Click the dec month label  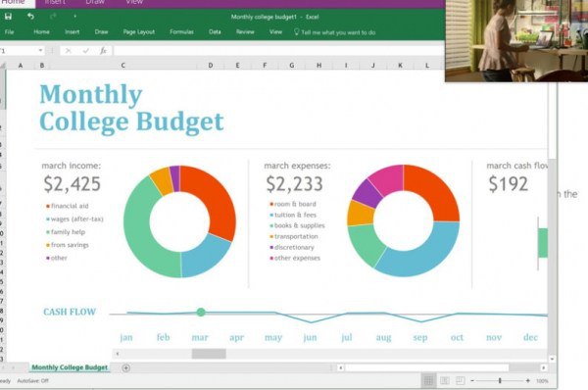[x=530, y=337]
